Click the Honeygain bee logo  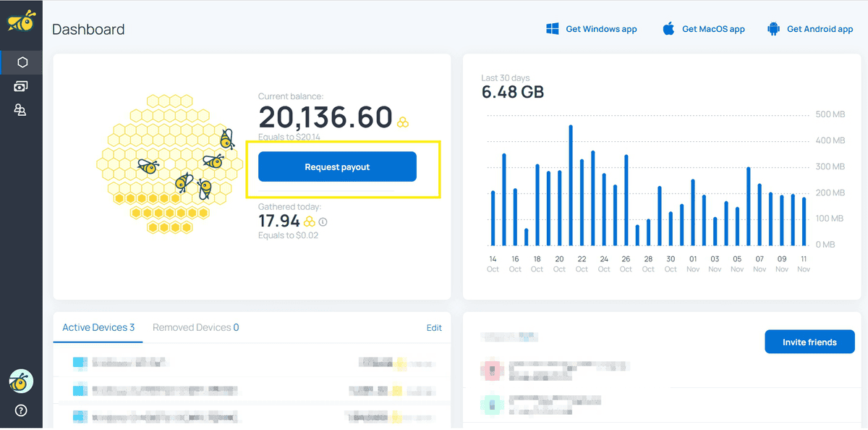pos(21,20)
